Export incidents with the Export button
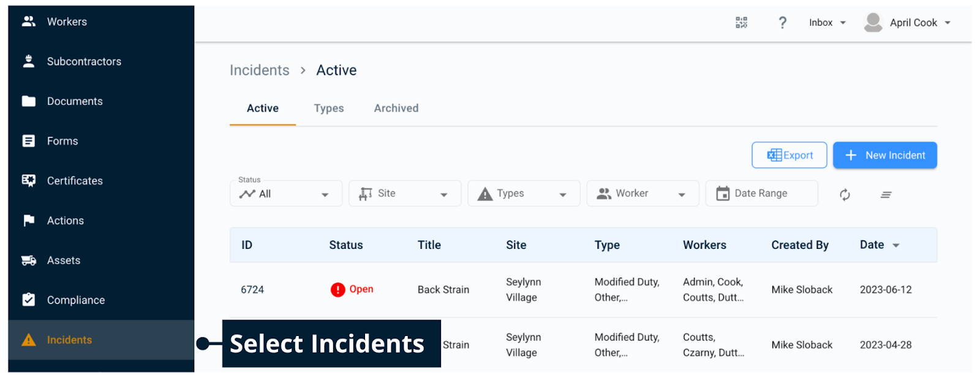980x382 pixels. 789,155
